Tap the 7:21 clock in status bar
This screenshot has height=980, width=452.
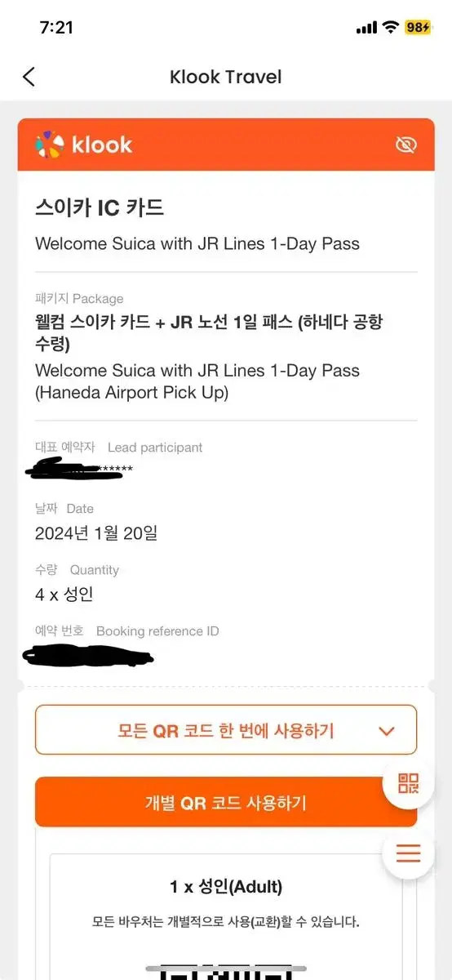tap(56, 27)
